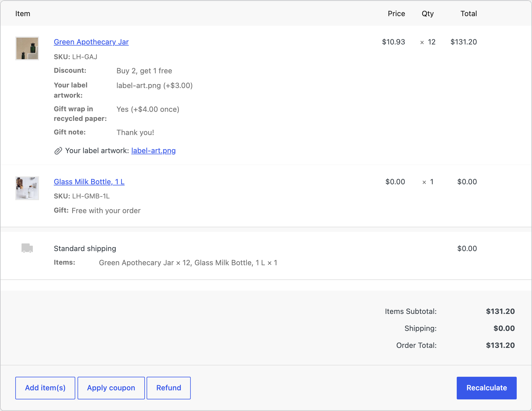The width and height of the screenshot is (532, 411).
Task: Select the 'Buy 2, get 1 free' discount text
Action: click(x=144, y=71)
